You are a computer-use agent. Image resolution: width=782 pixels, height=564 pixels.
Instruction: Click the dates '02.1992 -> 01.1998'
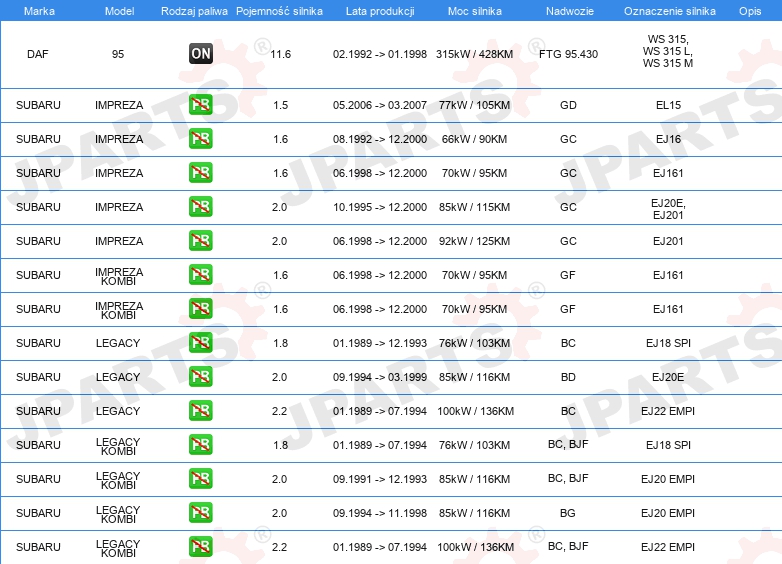pyautogui.click(x=380, y=54)
